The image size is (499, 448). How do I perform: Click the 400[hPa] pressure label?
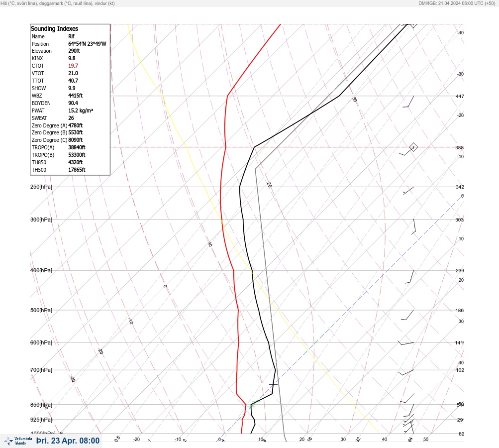click(x=41, y=270)
